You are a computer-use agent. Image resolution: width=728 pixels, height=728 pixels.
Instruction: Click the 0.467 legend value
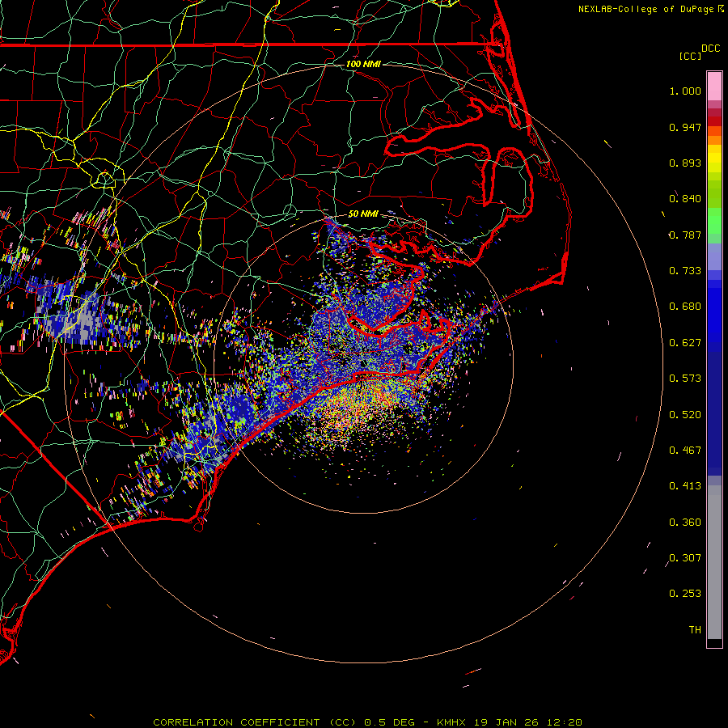tap(685, 451)
